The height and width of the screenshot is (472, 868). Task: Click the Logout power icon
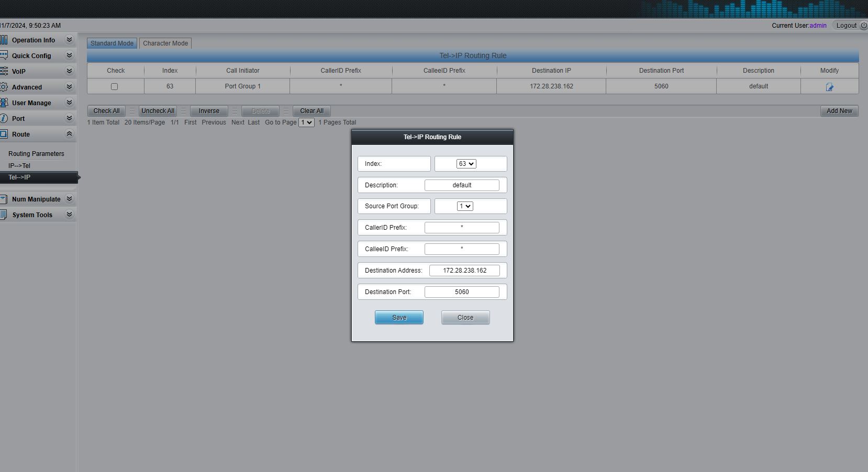click(x=863, y=25)
